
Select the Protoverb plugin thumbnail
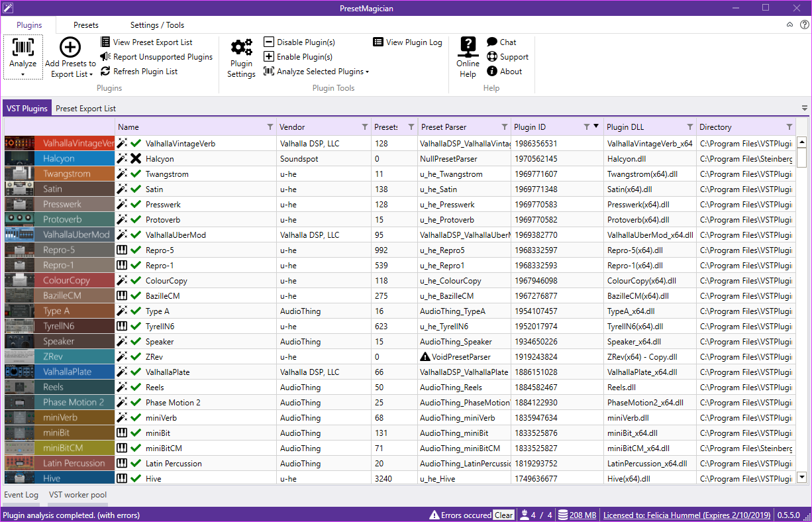click(x=60, y=220)
